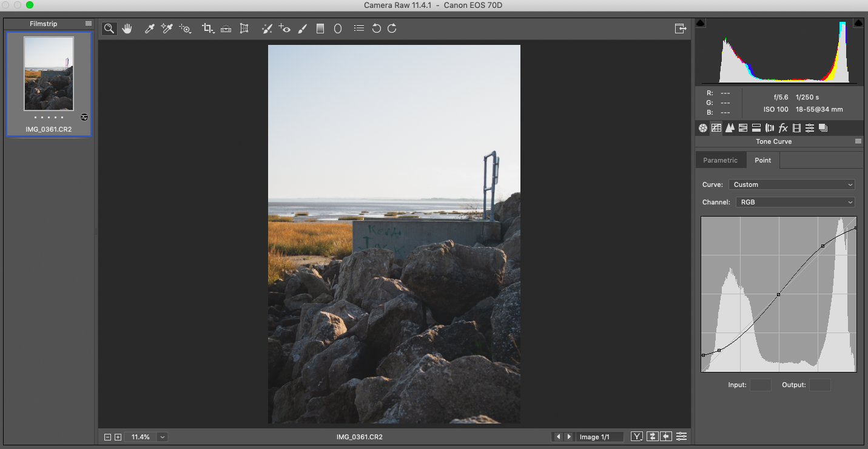Toggle highlight clipping warning on histogram
Screen dimensions: 868x449
pos(858,23)
